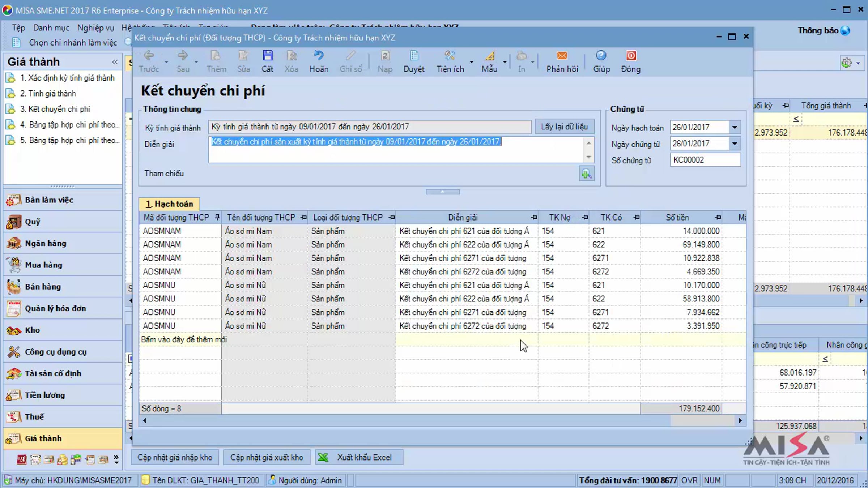Click the Bấm vào đây để thêm mới row
The width and height of the screenshot is (868, 488).
click(442, 339)
